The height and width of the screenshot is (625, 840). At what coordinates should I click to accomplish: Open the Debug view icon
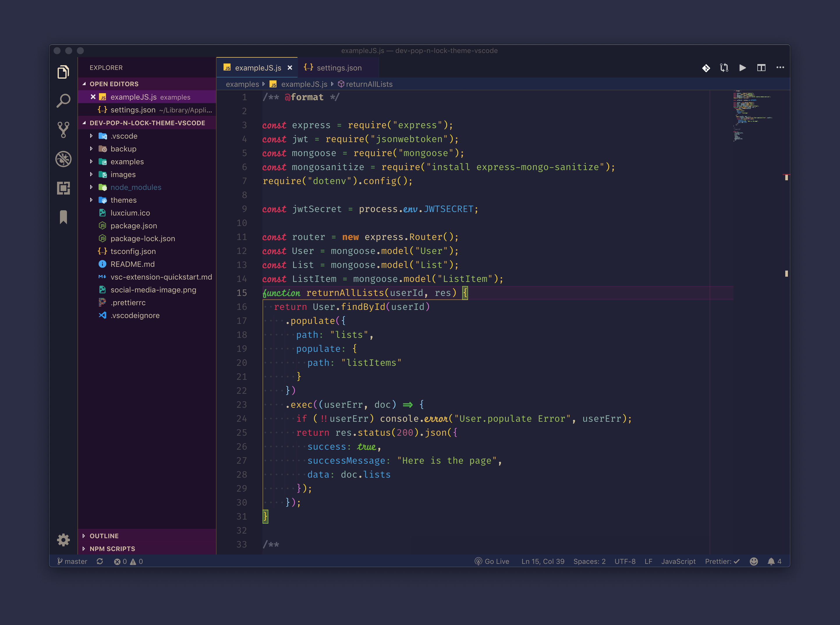click(63, 159)
